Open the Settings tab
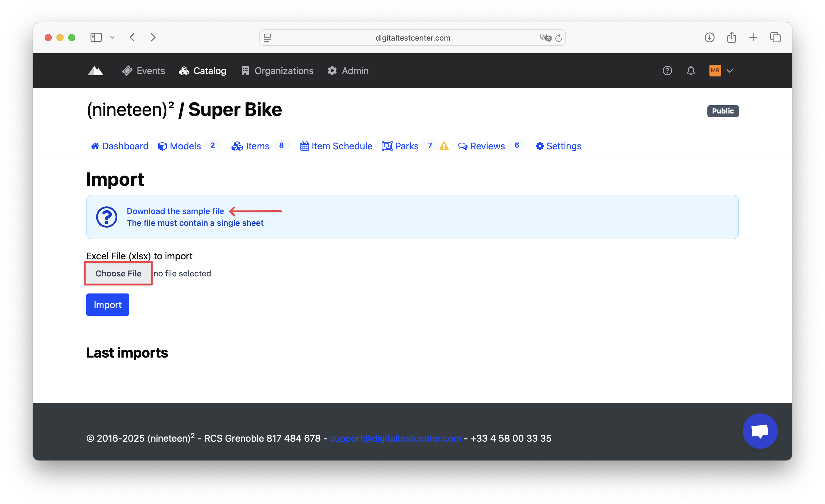825x504 pixels. click(x=558, y=146)
